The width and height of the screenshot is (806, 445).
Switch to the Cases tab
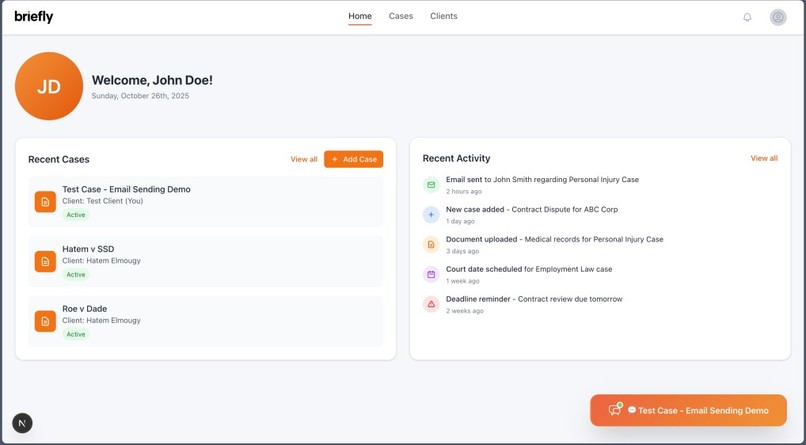tap(401, 16)
